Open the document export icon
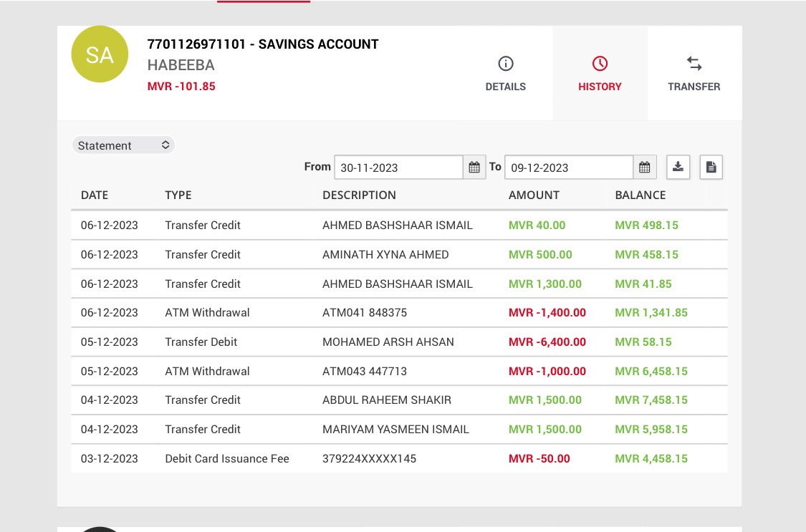 [711, 167]
